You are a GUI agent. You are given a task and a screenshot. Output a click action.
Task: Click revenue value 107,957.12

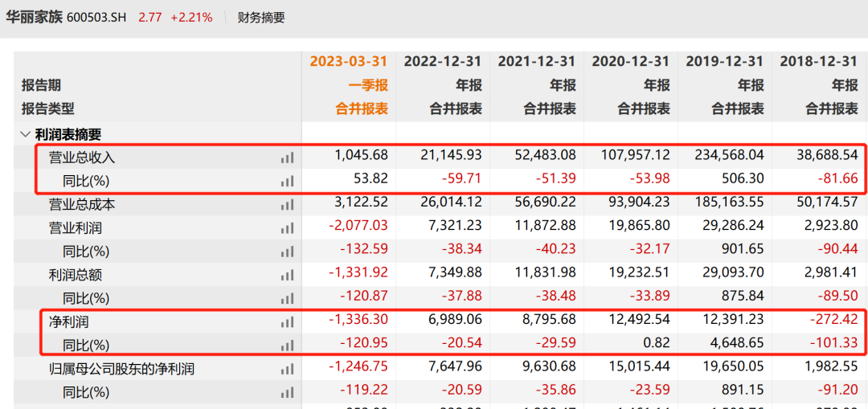coord(636,156)
